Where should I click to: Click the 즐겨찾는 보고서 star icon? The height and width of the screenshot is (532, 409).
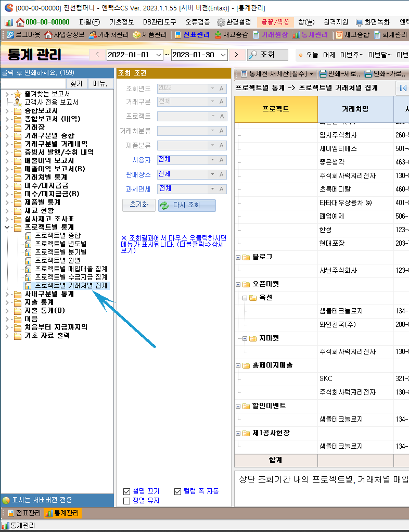click(18, 94)
